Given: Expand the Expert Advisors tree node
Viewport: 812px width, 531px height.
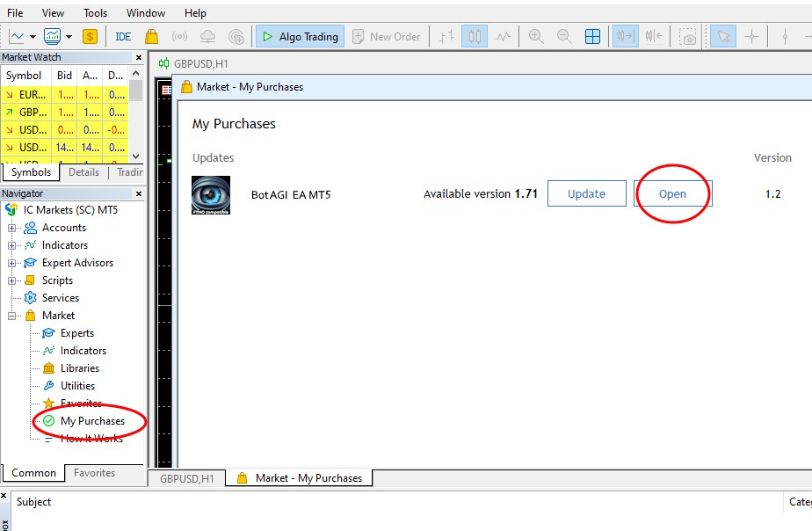Looking at the screenshot, I should point(11,263).
